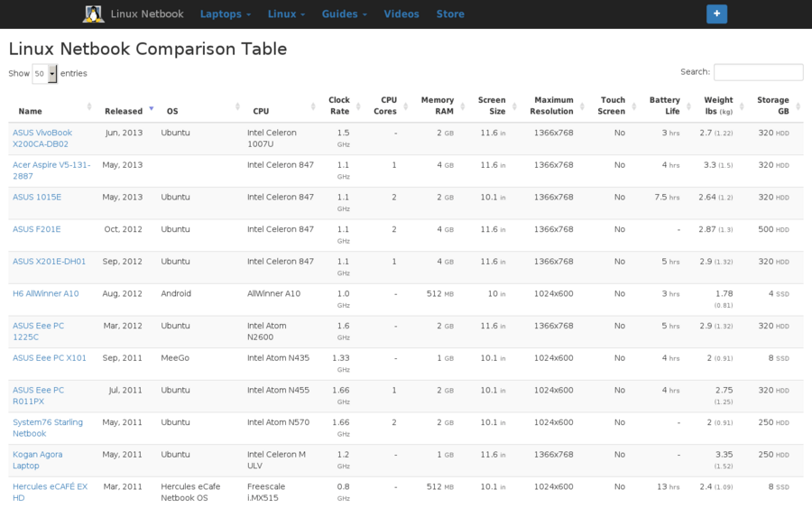Click the Linux Netbook penguin logo
This screenshot has height=508, width=812.
click(93, 14)
